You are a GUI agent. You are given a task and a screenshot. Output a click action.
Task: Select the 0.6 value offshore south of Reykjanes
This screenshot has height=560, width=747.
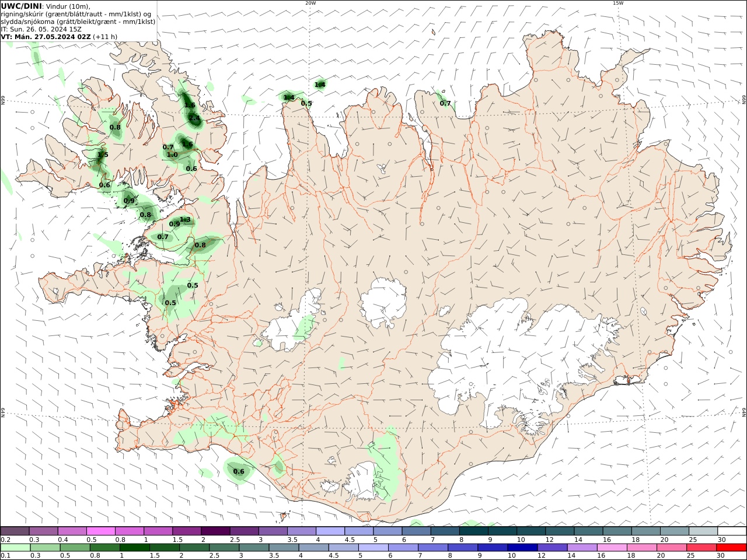click(x=239, y=471)
